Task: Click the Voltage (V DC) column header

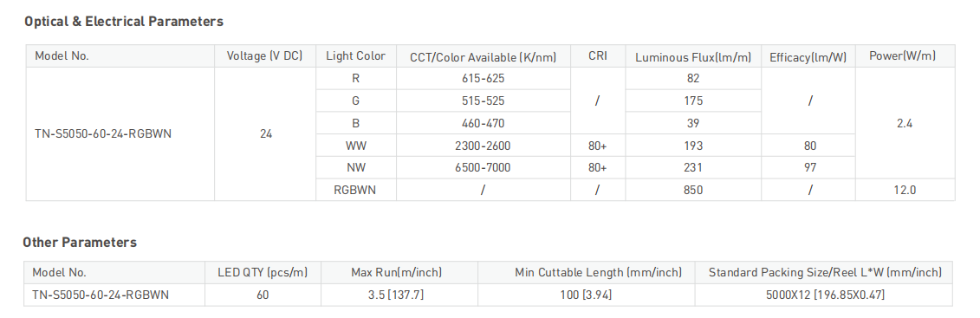Action: [265, 56]
